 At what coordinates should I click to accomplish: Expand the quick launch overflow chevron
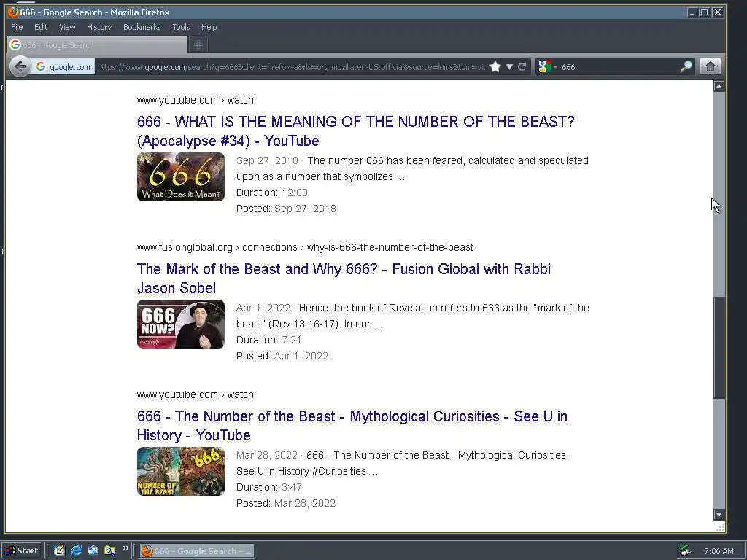(x=125, y=548)
